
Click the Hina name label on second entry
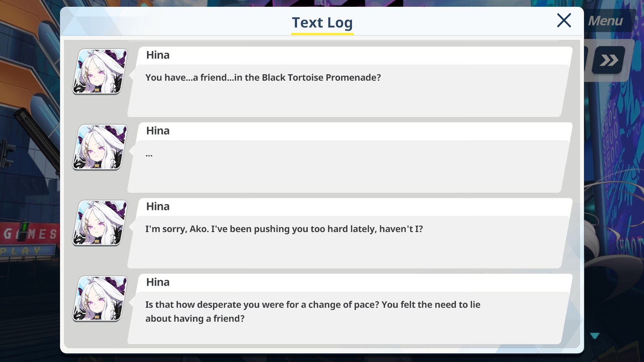pyautogui.click(x=158, y=131)
